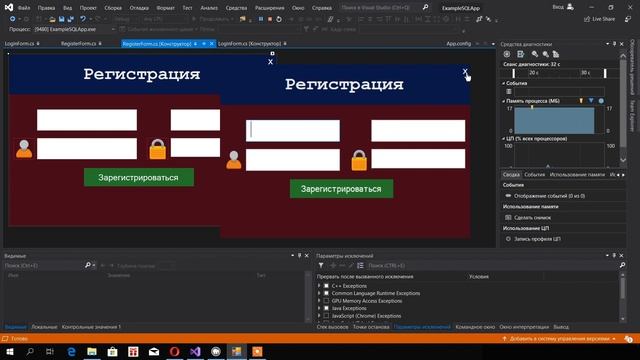Navigate backward with the blue circle arrow icon
This screenshot has width=640, height=360.
pos(13,19)
